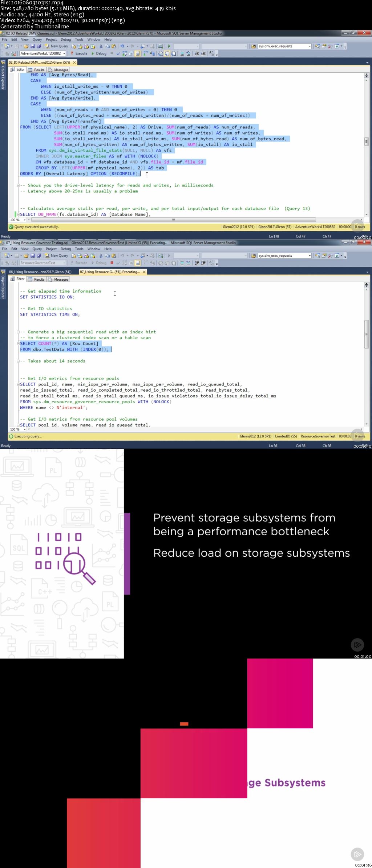Switch to Results tab in Resource Governor window

[36, 279]
